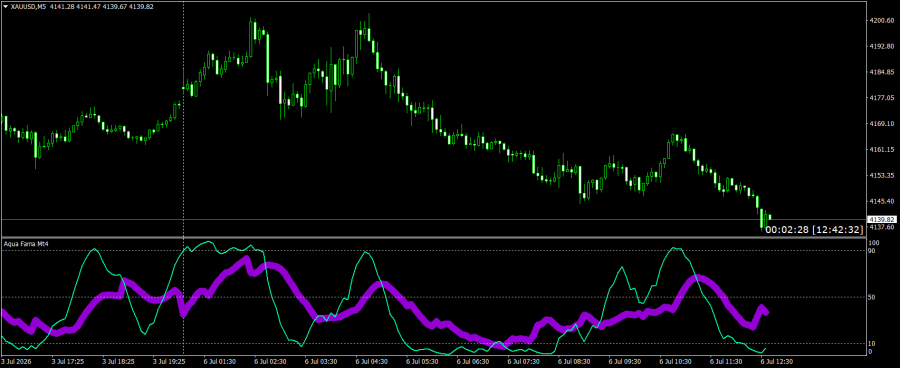Click the 4184.85 price axis label

pyautogui.click(x=882, y=72)
